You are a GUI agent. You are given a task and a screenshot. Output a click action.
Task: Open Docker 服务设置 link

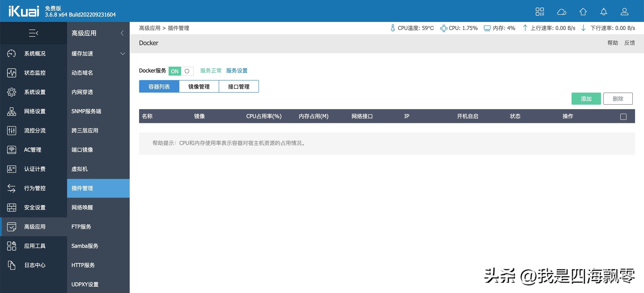point(237,70)
